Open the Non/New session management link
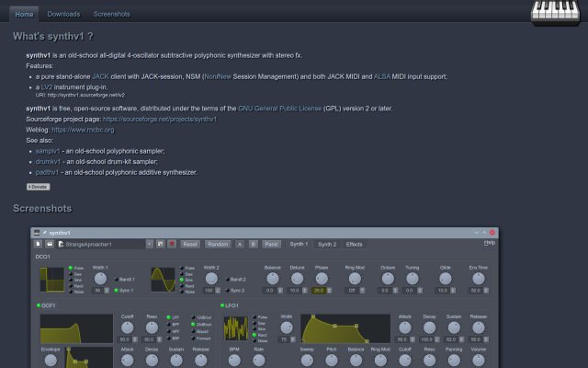 pos(218,76)
